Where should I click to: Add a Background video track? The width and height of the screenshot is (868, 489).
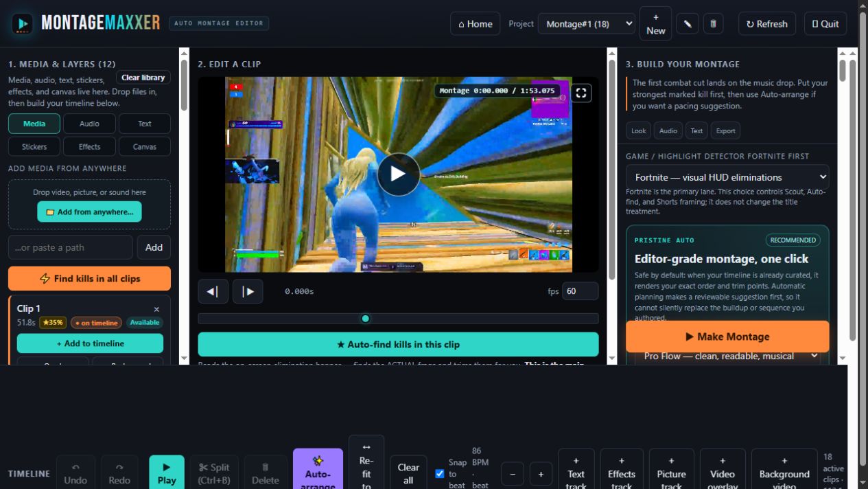784,470
